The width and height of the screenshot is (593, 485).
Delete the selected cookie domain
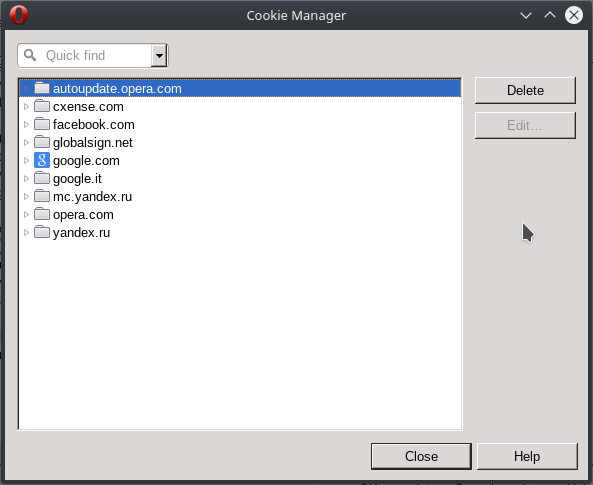(x=525, y=90)
